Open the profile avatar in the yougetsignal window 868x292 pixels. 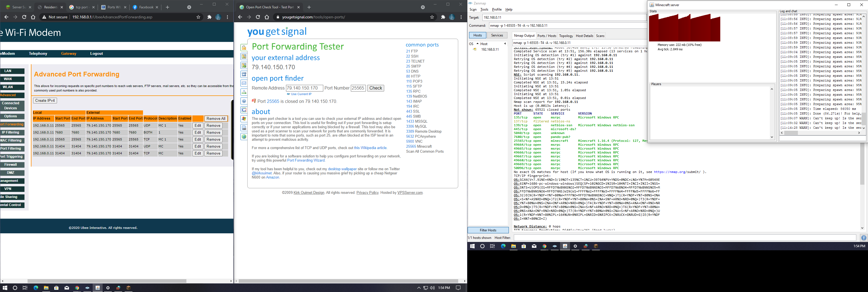pyautogui.click(x=452, y=17)
